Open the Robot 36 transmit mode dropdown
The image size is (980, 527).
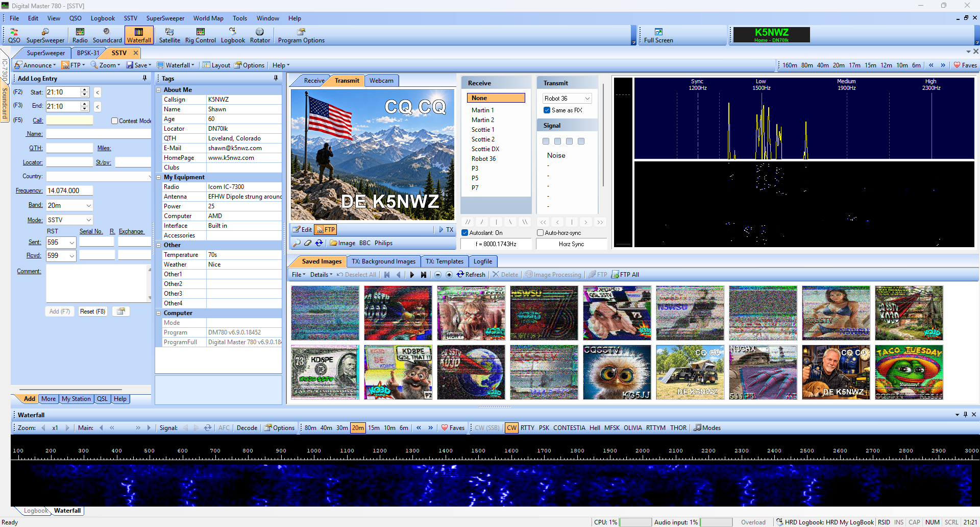click(587, 99)
